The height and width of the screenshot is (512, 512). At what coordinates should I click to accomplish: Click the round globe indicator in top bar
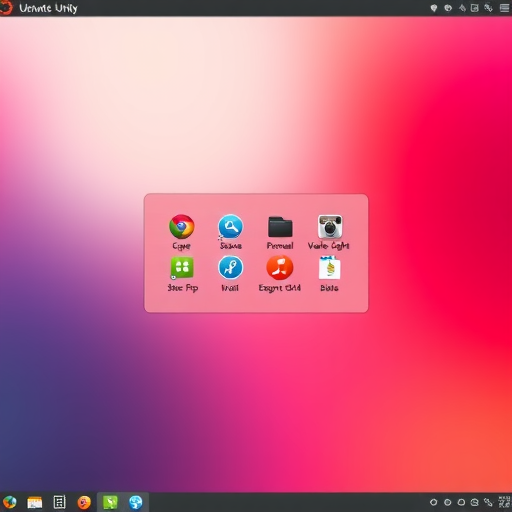[x=448, y=8]
